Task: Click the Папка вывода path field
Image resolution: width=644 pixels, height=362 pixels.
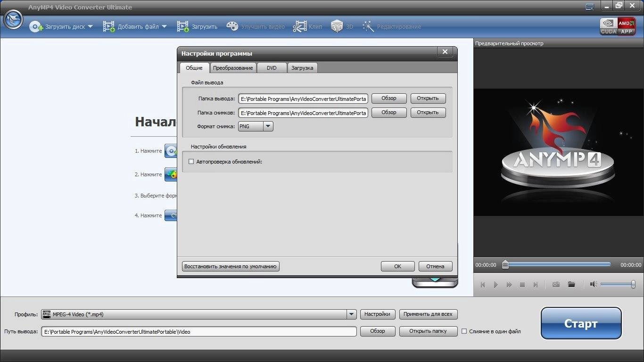Action: point(303,99)
